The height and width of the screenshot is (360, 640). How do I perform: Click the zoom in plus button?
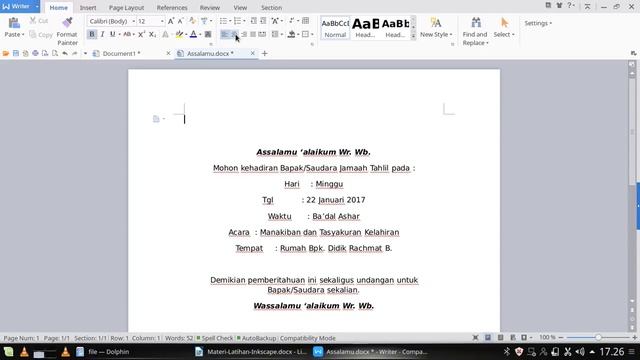click(635, 338)
